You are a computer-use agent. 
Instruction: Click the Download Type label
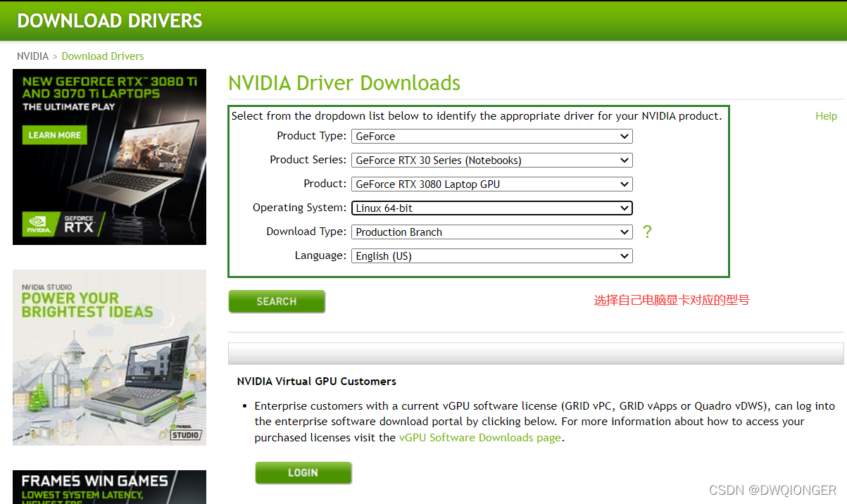click(x=306, y=232)
